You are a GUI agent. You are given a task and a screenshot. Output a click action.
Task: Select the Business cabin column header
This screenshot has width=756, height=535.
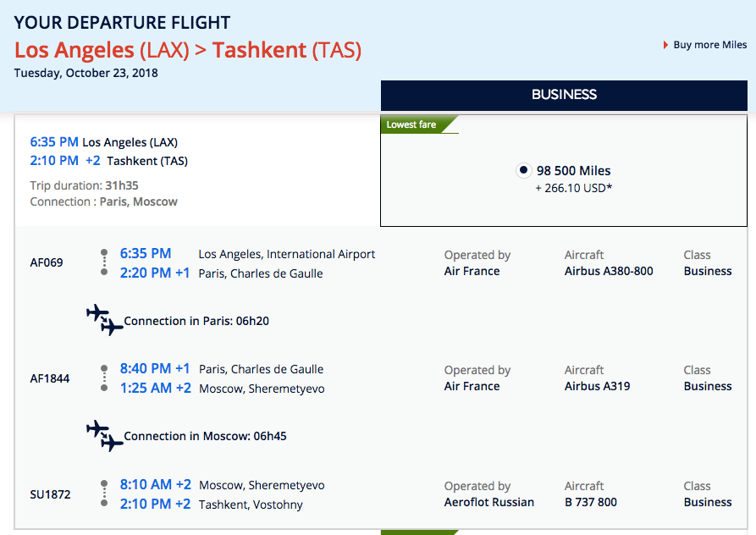(564, 95)
